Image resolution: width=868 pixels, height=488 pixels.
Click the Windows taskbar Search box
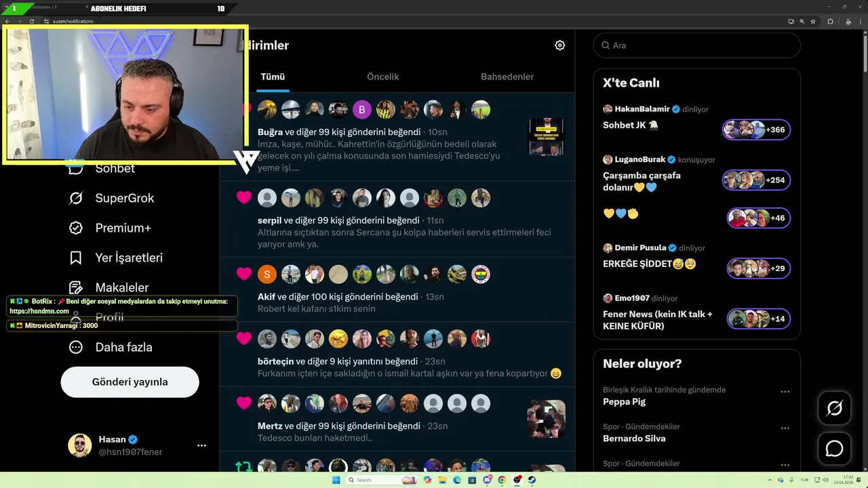pos(381,480)
